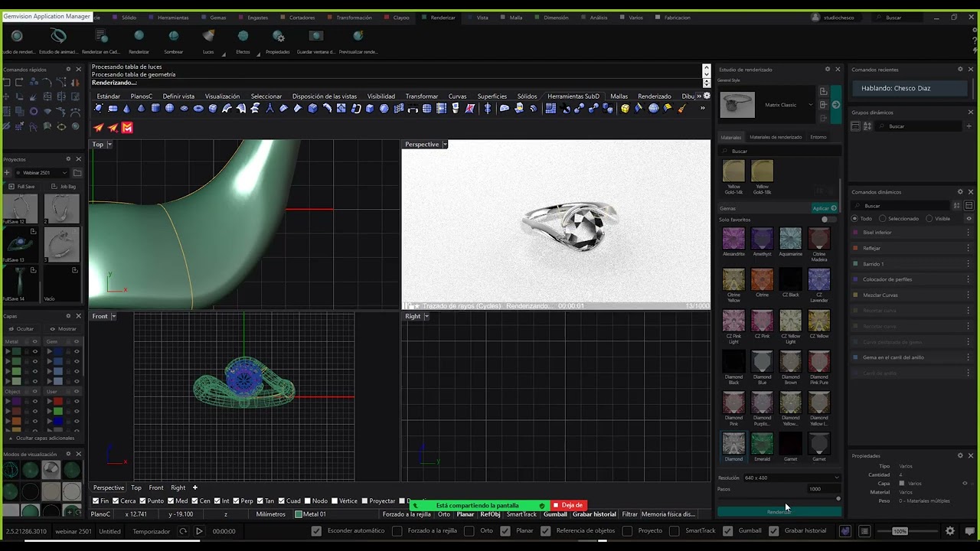The width and height of the screenshot is (980, 551).
Task: Select Yellow Gold-14k material thumbnail
Action: tap(733, 171)
